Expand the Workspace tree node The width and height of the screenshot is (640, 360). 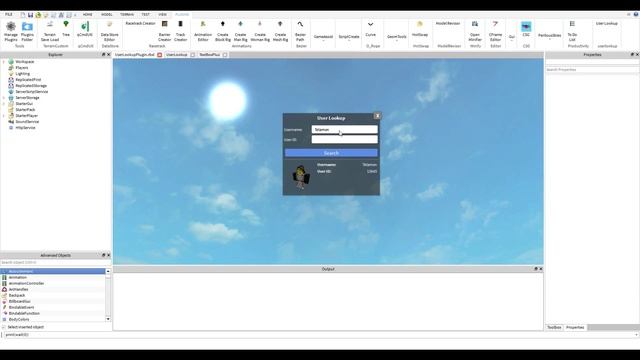tap(4, 62)
